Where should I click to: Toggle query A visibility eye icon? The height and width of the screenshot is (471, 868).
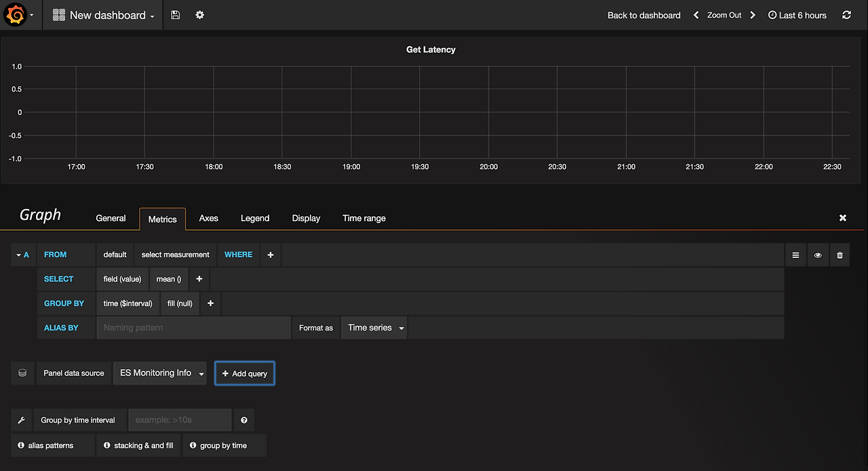[x=818, y=255]
